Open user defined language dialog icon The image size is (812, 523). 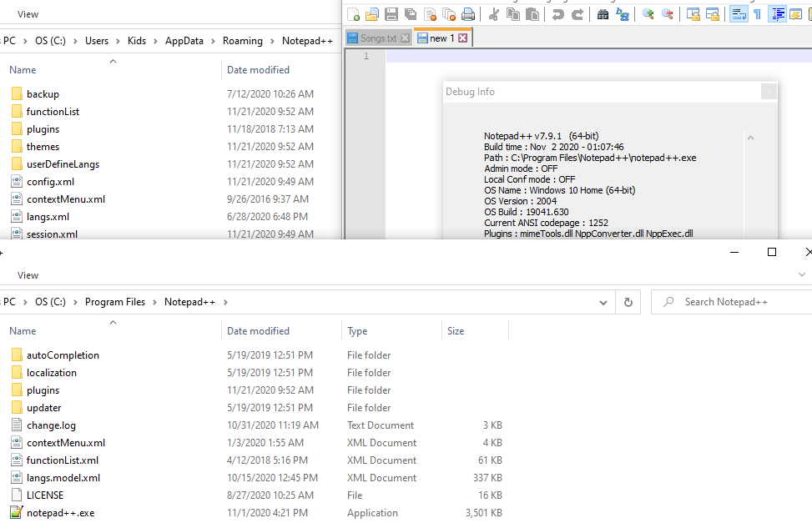tap(796, 14)
